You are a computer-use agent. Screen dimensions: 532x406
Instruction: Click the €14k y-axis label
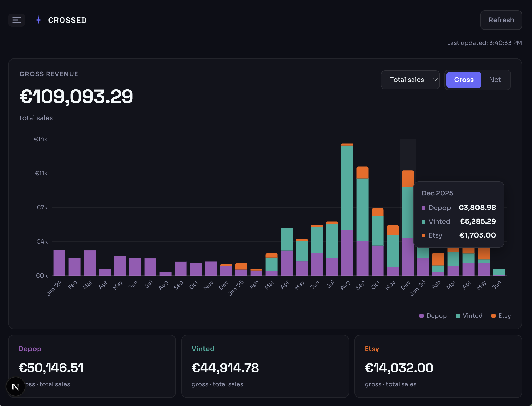(41, 139)
